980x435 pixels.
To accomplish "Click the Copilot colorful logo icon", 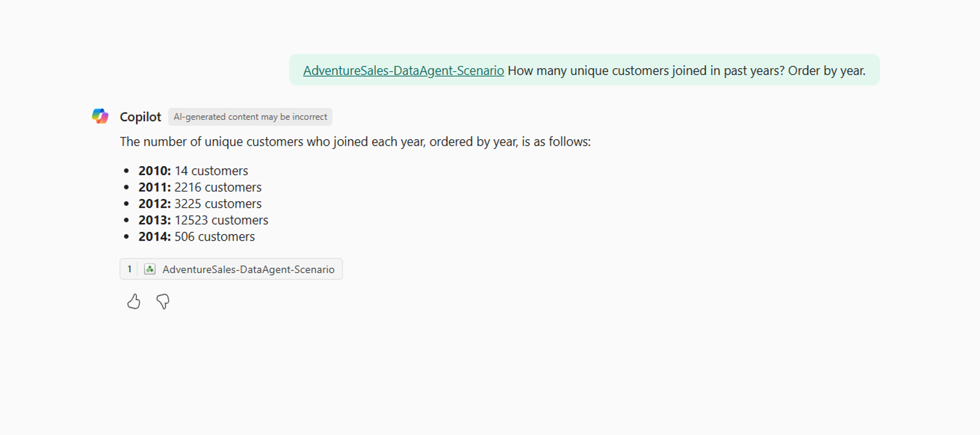I will click(x=100, y=116).
